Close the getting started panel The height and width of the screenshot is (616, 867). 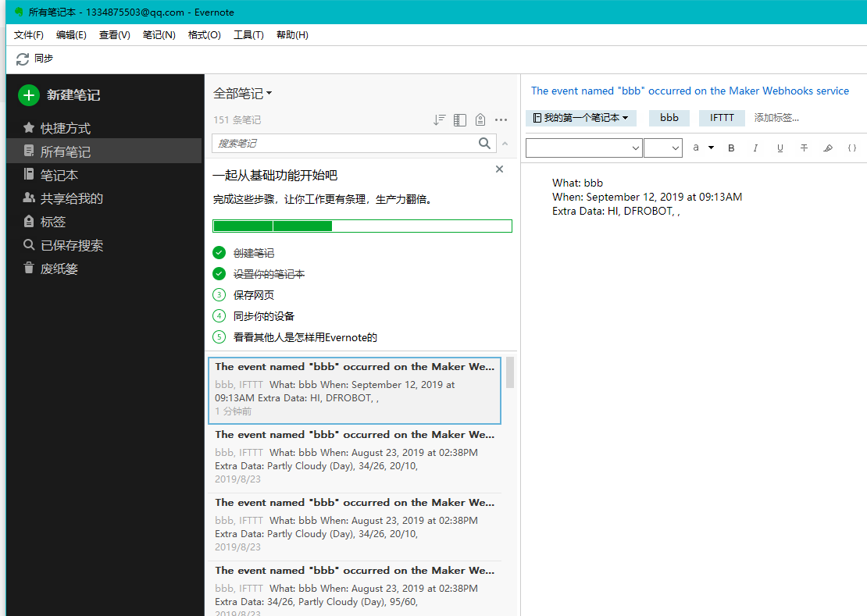(500, 169)
